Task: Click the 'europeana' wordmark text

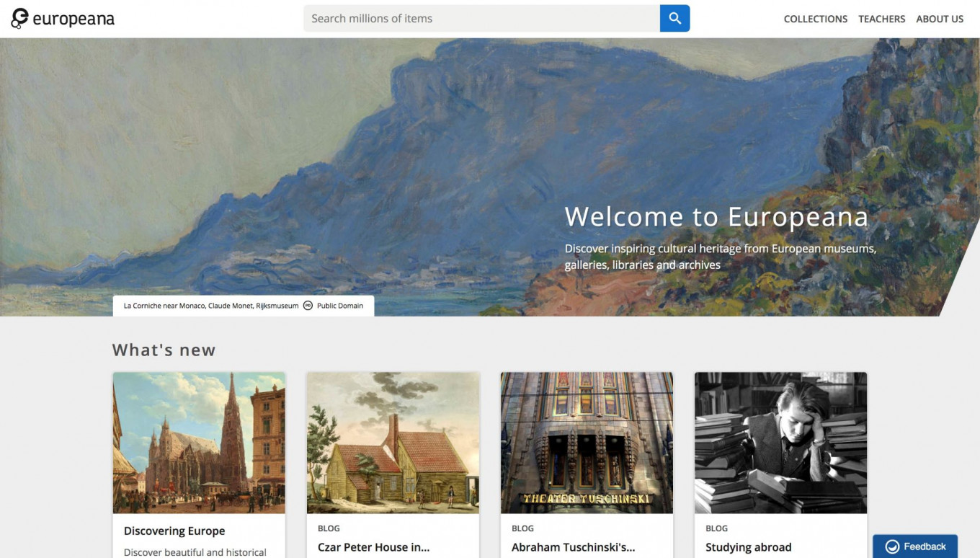Action: click(x=73, y=19)
